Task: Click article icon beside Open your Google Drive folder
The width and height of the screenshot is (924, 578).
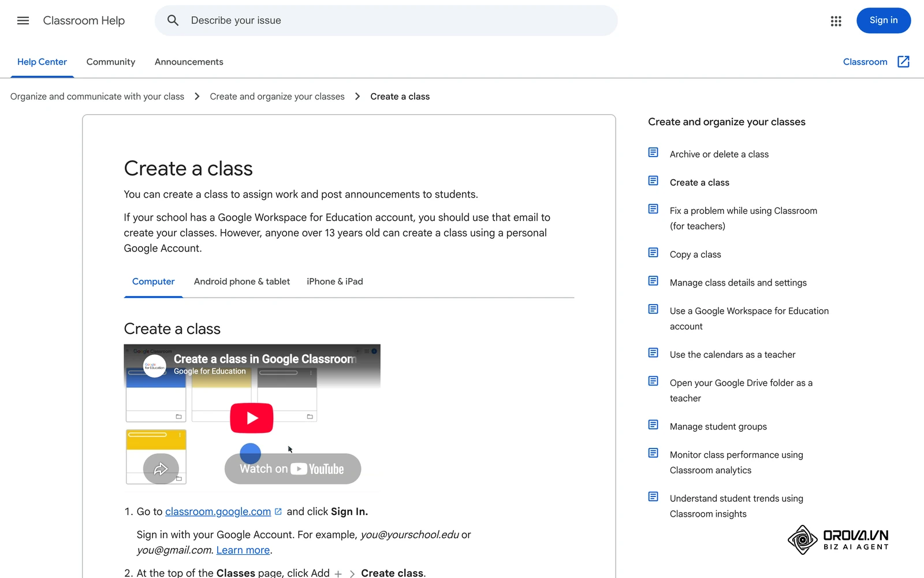Action: (x=653, y=381)
